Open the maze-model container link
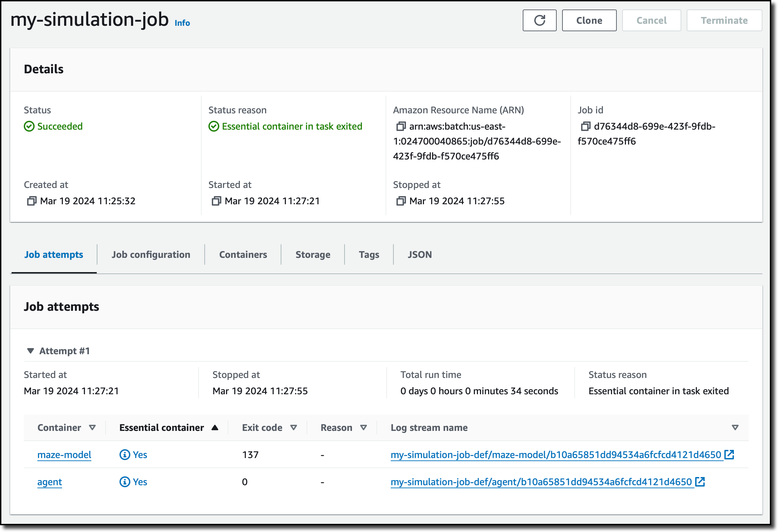Image resolution: width=778 pixels, height=532 pixels. pyautogui.click(x=64, y=455)
